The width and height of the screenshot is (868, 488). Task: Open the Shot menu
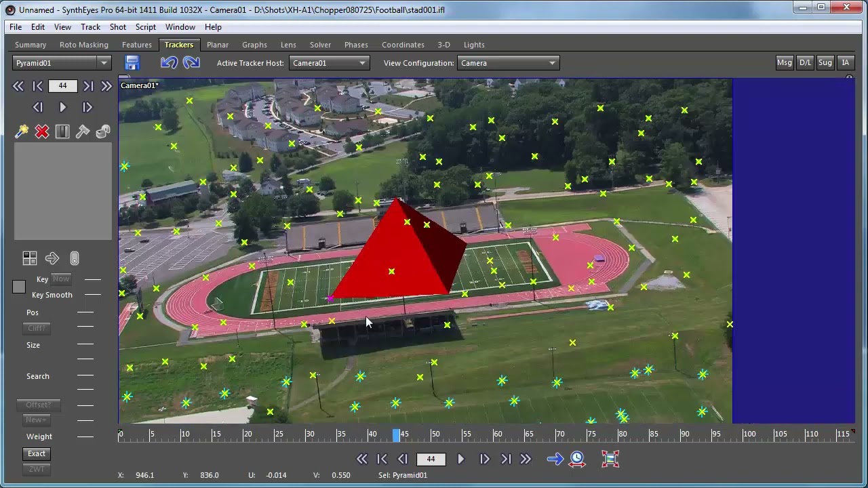click(118, 27)
